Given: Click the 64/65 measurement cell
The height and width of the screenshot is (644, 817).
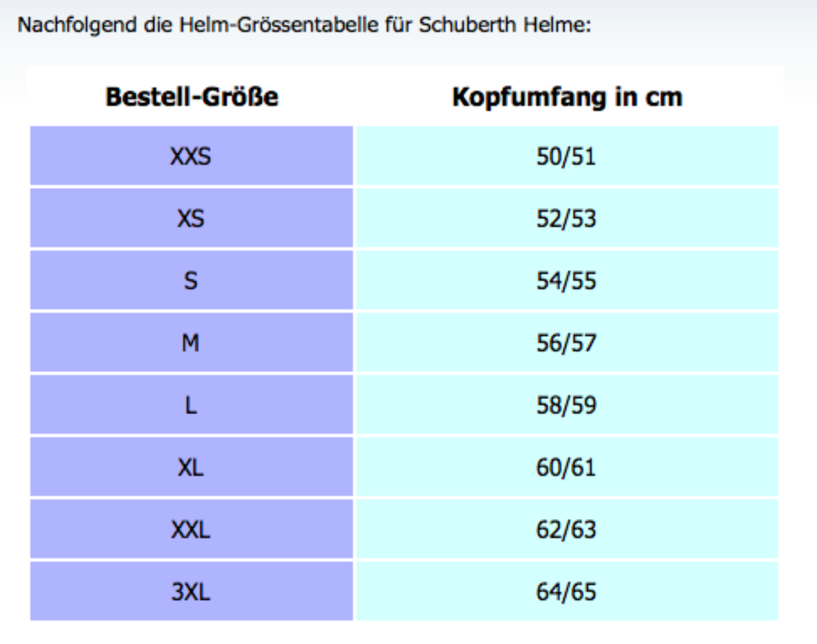Looking at the screenshot, I should pos(566,592).
